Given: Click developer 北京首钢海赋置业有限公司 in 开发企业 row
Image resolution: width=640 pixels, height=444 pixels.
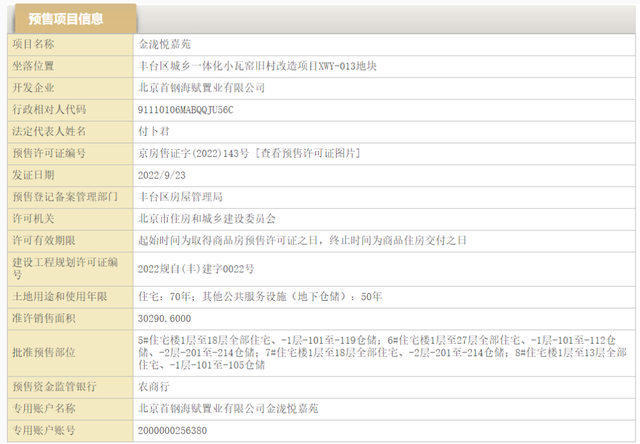Looking at the screenshot, I should pos(201,88).
